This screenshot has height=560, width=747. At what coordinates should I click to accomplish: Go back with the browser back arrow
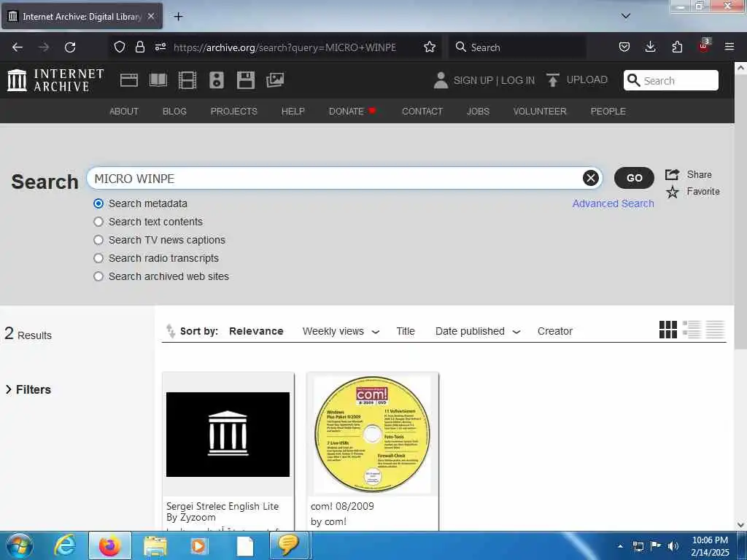point(18,47)
